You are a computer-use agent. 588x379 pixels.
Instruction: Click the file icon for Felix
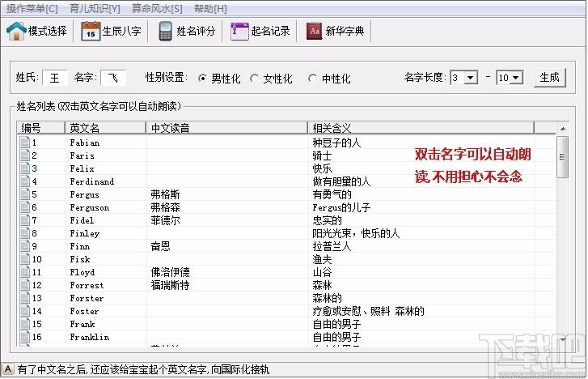click(24, 168)
